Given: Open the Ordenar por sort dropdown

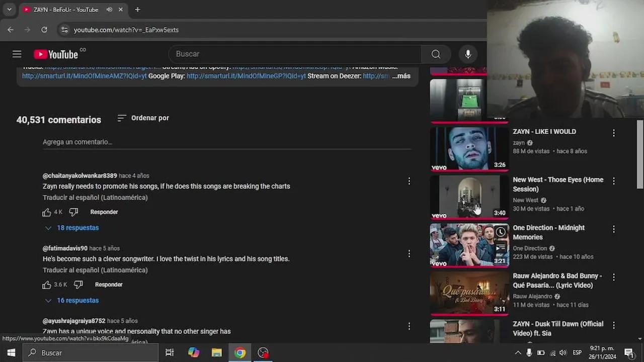Looking at the screenshot, I should click(143, 118).
